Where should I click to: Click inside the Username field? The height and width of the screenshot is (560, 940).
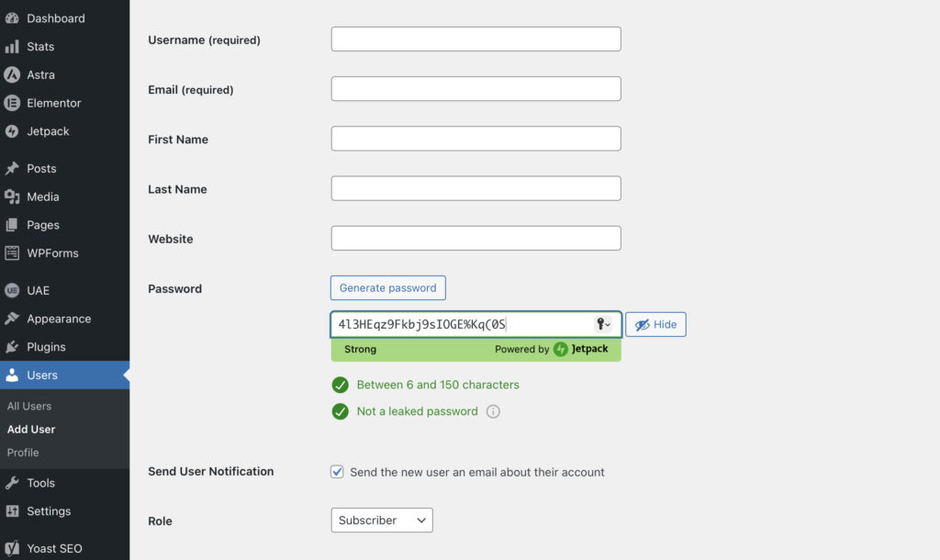[x=475, y=39]
